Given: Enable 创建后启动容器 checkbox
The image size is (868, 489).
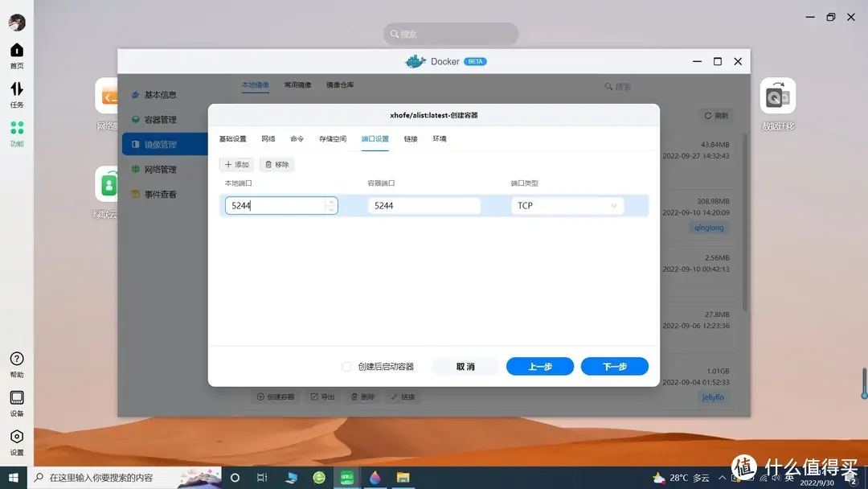Looking at the screenshot, I should [x=346, y=366].
